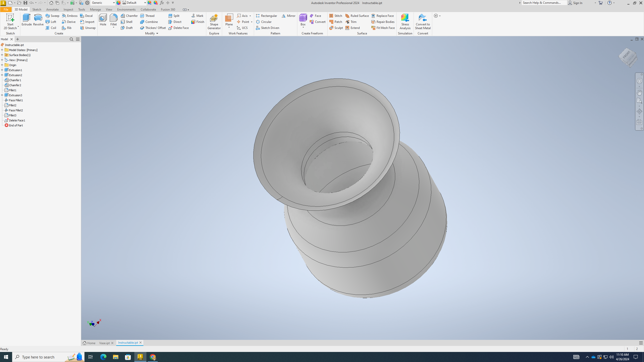644x362 pixels.
Task: Search the model browser
Action: coord(71,39)
